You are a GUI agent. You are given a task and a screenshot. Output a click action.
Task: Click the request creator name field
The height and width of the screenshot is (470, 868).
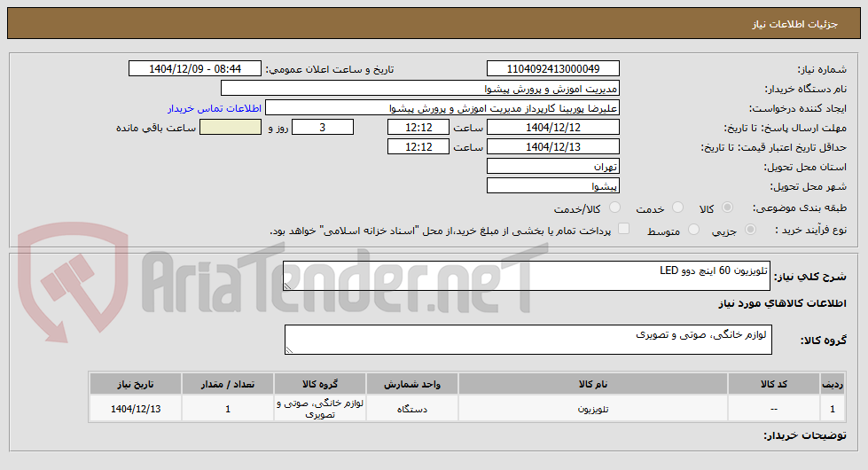point(442,108)
